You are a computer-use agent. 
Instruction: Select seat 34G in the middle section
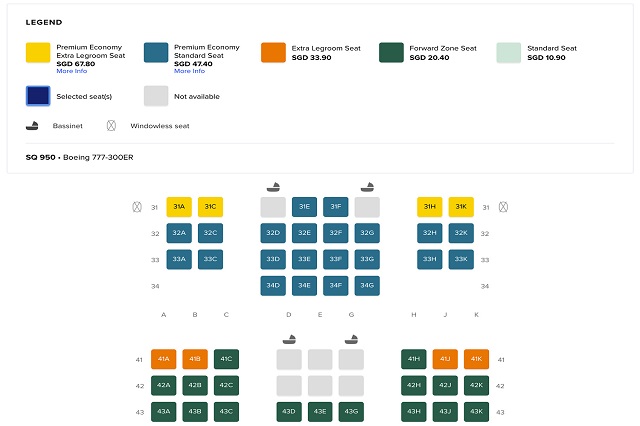point(367,285)
